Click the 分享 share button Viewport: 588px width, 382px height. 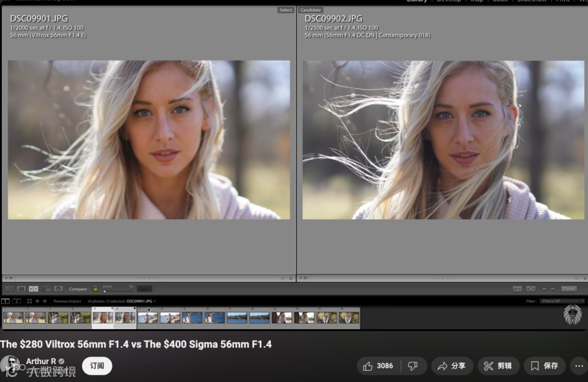(452, 366)
